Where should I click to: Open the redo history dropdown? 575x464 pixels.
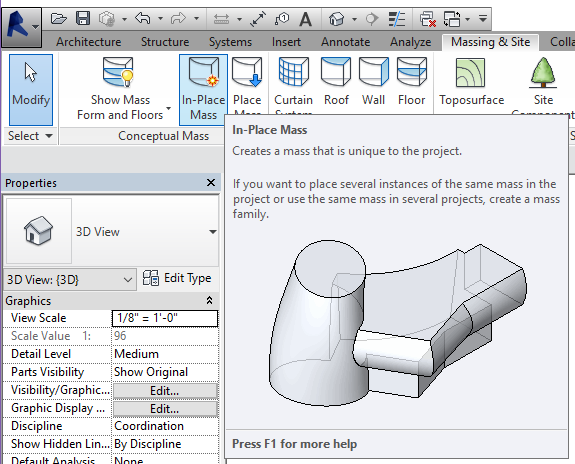tap(197, 19)
